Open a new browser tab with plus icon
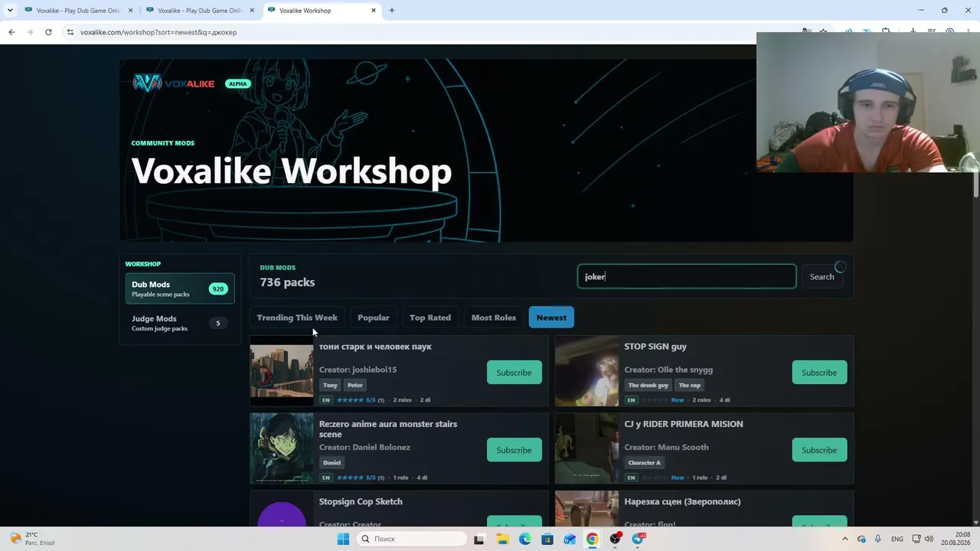The width and height of the screenshot is (980, 551). point(392,11)
